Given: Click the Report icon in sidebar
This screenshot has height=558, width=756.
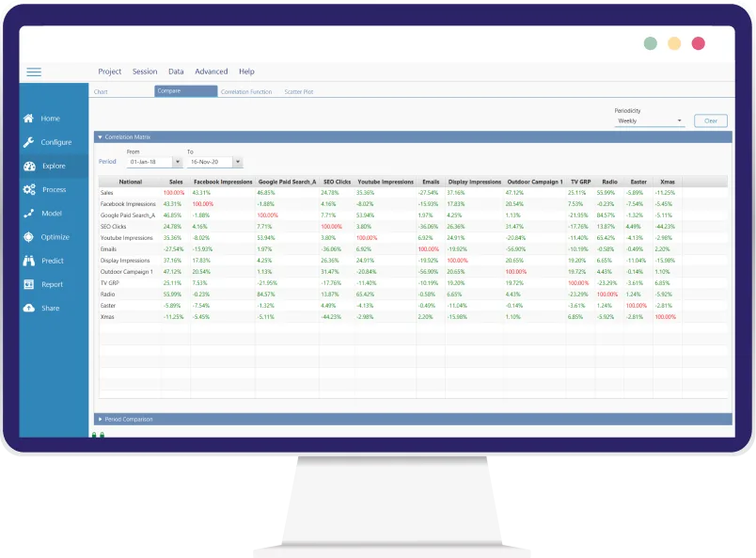Looking at the screenshot, I should pyautogui.click(x=29, y=284).
